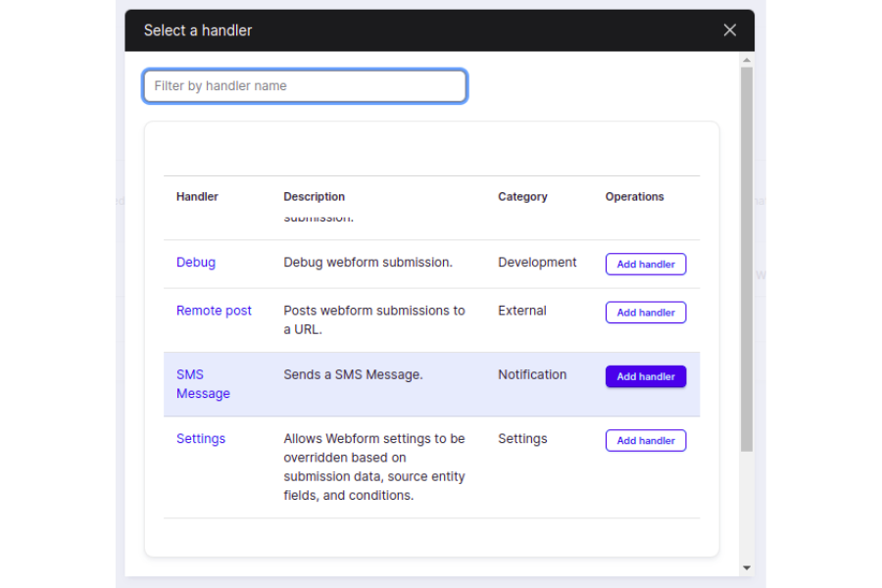Viewport: 882px width, 588px height.
Task: Click the Operations column header
Action: tap(634, 197)
